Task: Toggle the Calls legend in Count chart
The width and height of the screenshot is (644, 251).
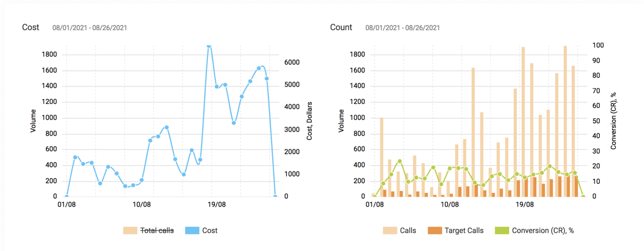Action: click(x=400, y=230)
